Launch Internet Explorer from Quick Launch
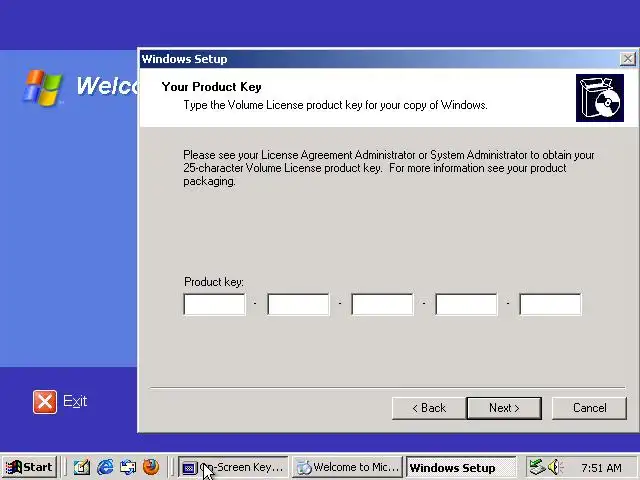 tap(105, 467)
